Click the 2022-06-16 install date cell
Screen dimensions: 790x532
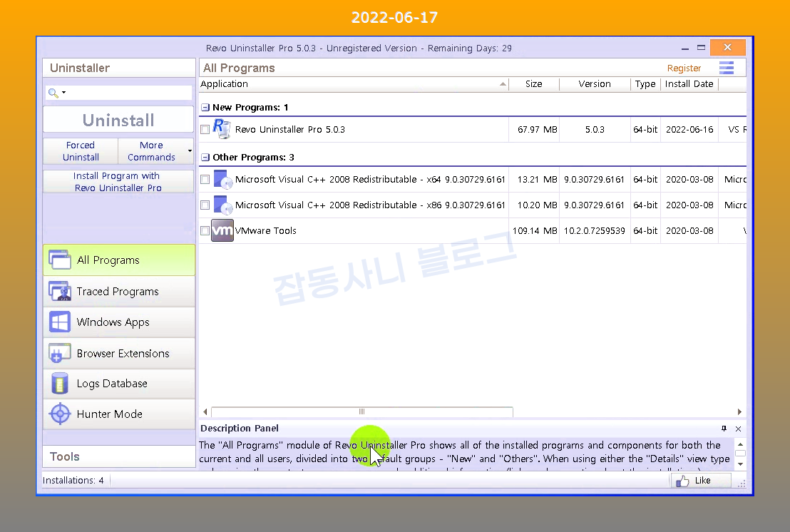pos(689,130)
